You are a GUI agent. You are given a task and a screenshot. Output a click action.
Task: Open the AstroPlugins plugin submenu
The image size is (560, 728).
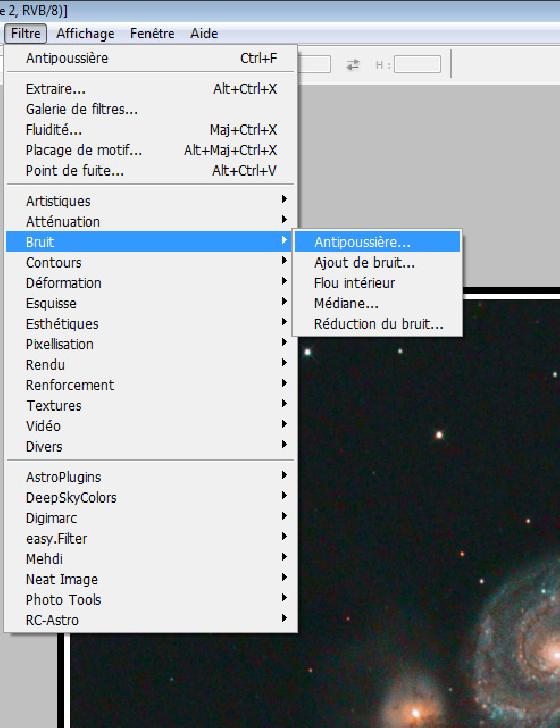point(151,477)
